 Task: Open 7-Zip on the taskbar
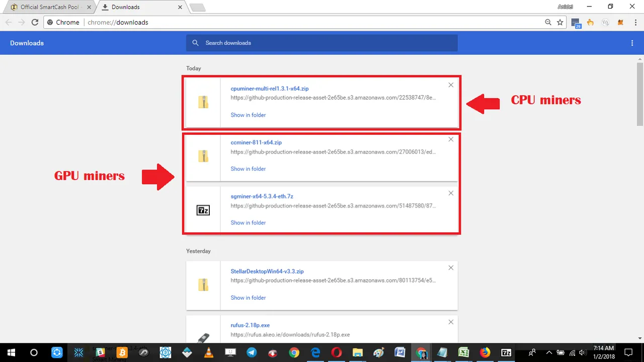coord(506,352)
